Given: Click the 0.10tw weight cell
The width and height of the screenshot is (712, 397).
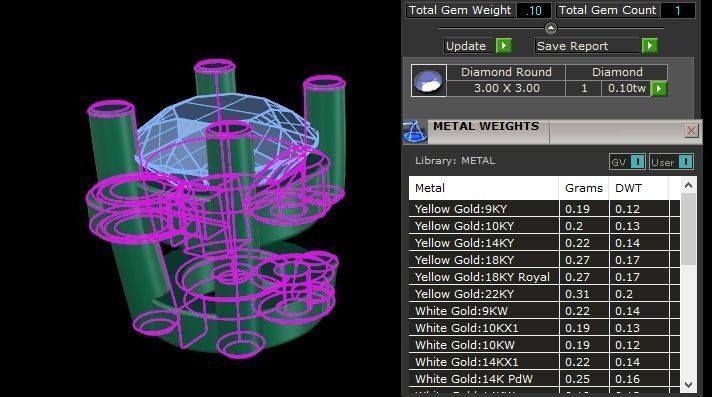Looking at the screenshot, I should (626, 89).
